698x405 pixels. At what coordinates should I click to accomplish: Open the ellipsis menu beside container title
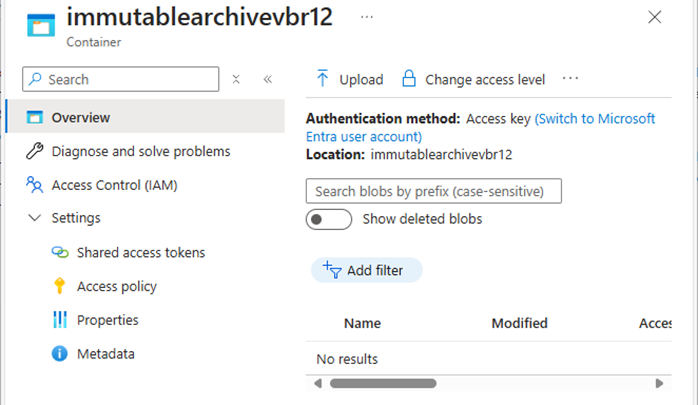click(x=367, y=17)
